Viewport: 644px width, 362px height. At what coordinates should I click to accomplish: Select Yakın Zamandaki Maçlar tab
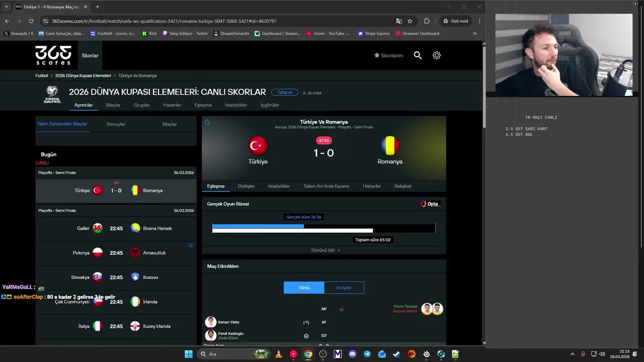click(62, 124)
